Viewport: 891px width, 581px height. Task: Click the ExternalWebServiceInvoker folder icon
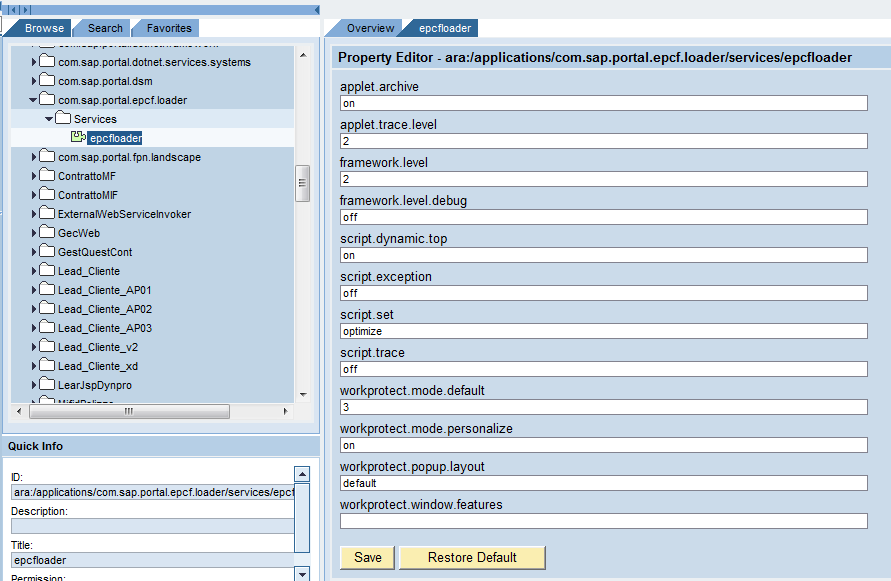coord(47,213)
